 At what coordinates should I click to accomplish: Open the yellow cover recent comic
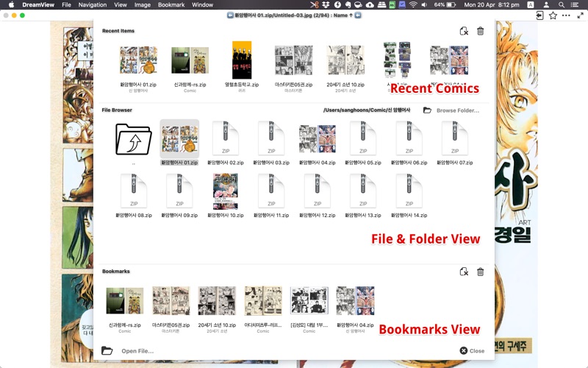coord(242,60)
